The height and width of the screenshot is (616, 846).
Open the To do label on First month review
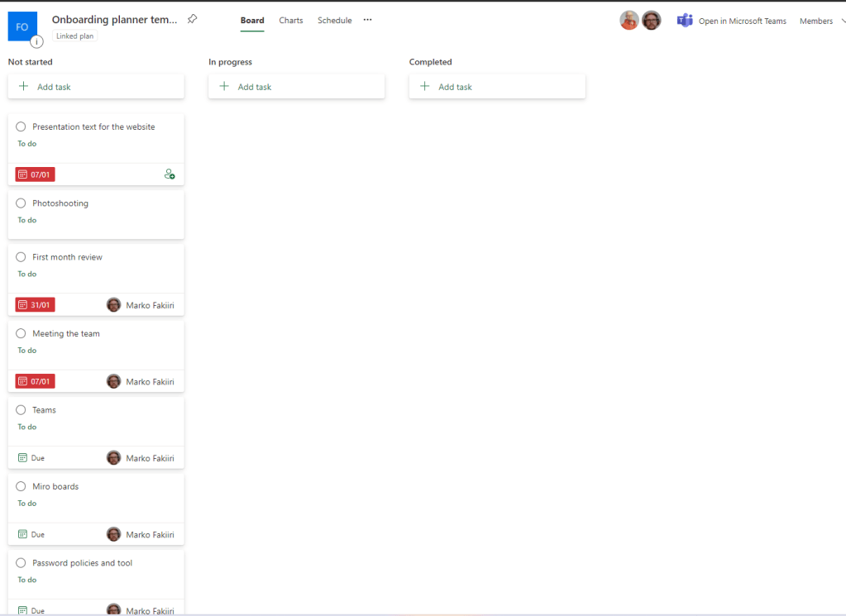coord(27,274)
